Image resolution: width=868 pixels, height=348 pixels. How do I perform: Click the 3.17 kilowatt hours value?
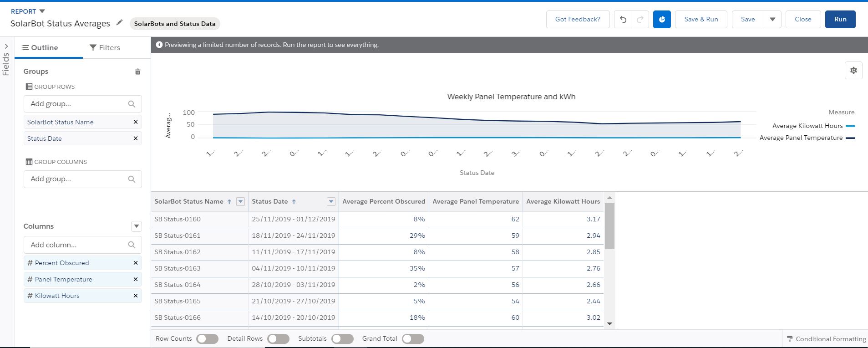coord(593,219)
